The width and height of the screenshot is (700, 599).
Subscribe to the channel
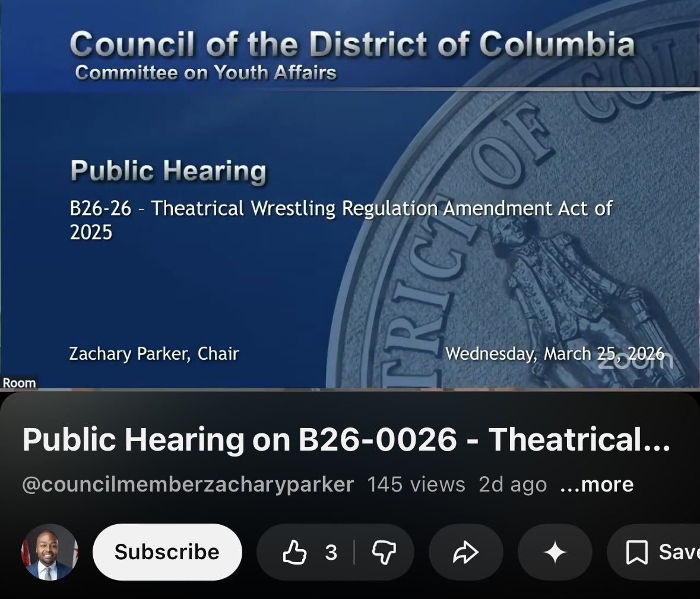pos(167,552)
